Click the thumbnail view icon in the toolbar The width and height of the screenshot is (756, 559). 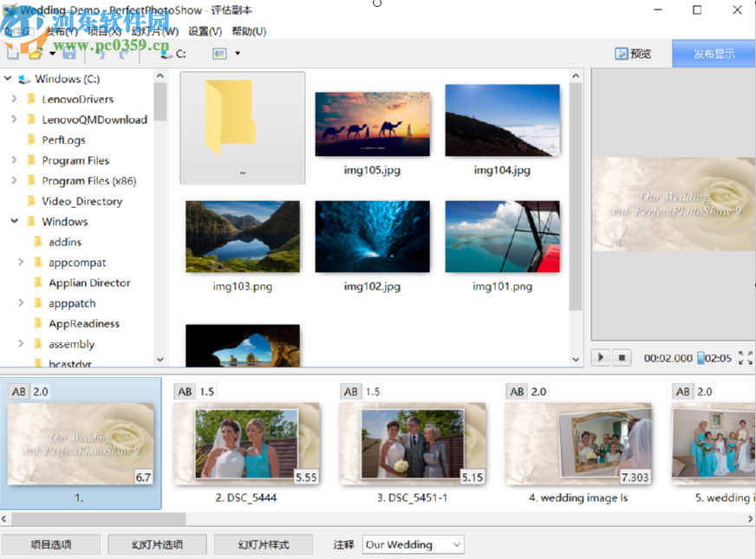[221, 53]
